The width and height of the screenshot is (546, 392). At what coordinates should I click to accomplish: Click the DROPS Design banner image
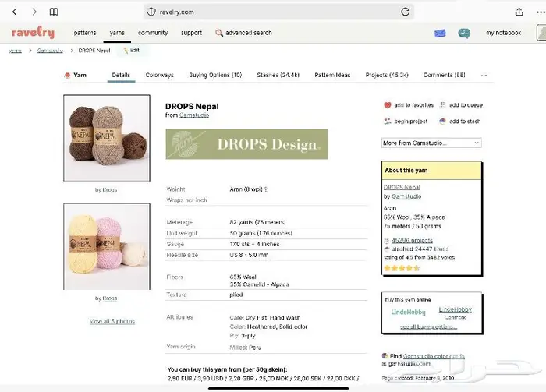[246, 144]
